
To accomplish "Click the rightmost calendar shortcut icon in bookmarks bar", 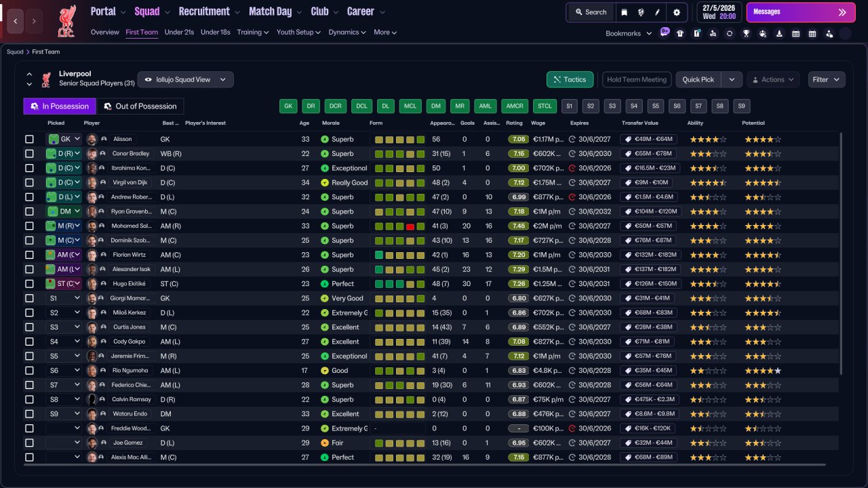I will pos(812,33).
